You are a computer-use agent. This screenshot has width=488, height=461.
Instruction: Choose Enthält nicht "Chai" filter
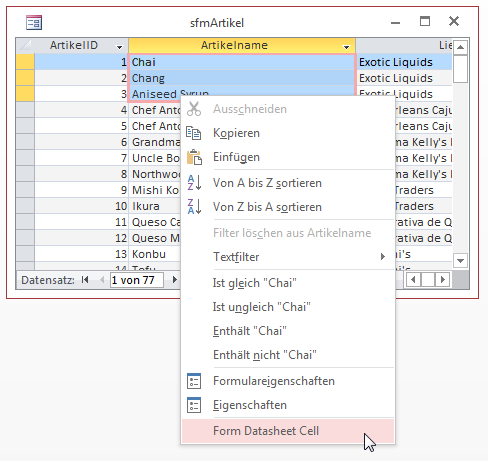click(288, 355)
